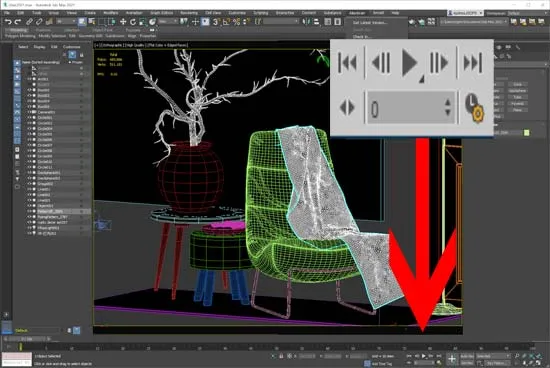
Task: Switch to the Object Paint ribbon tab
Action: coord(102,31)
